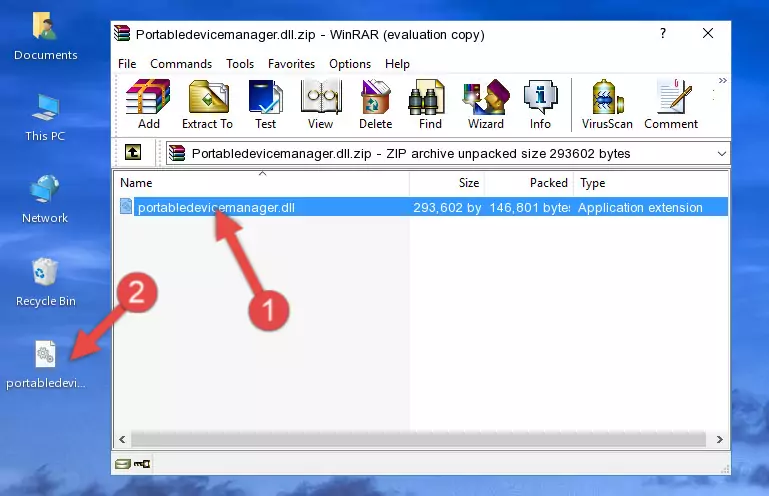Click the archive icon in the address bar

(x=177, y=154)
